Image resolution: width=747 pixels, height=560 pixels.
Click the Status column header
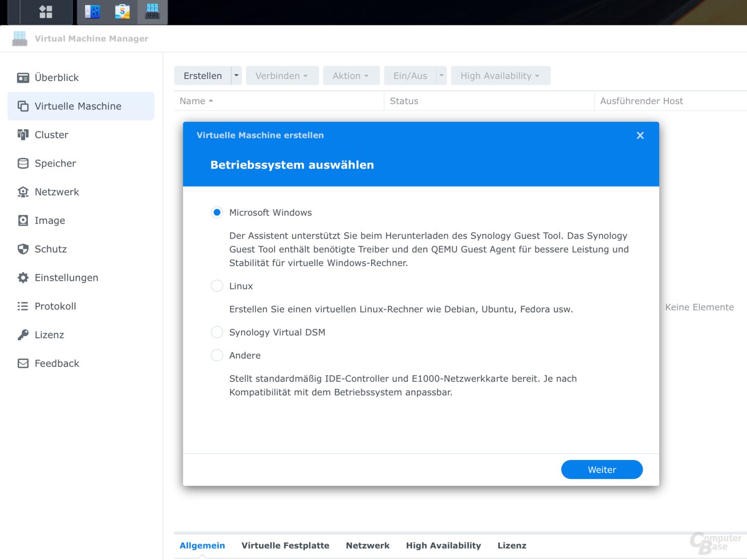[489, 101]
